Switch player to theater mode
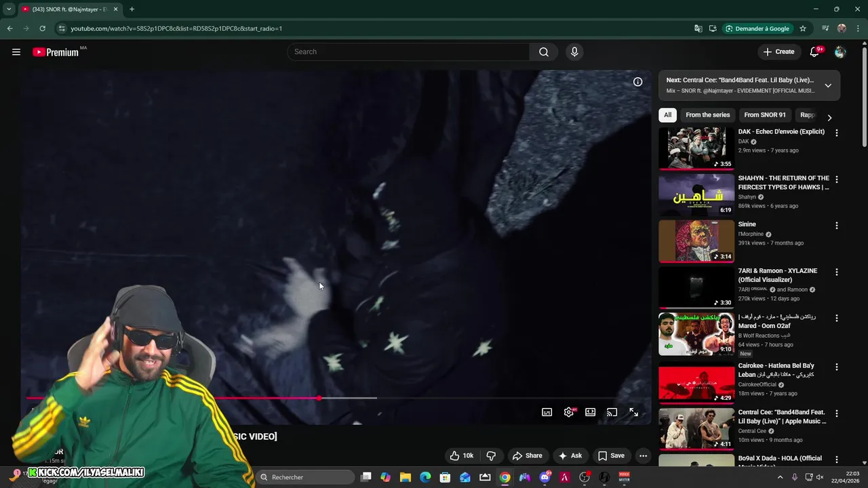 591,412
